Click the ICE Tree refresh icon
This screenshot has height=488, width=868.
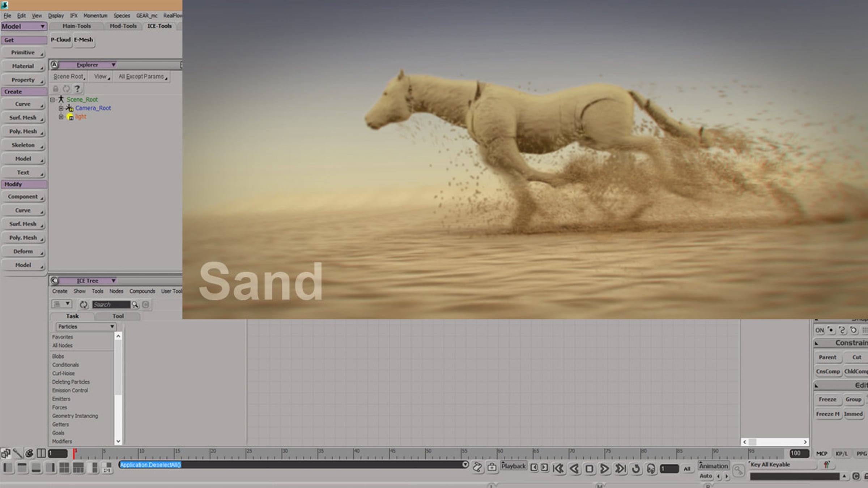(x=84, y=304)
